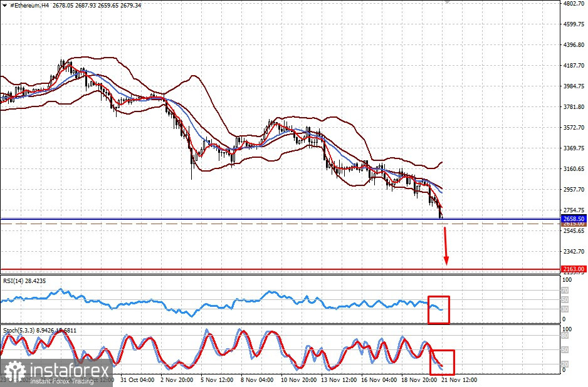Click the 3572.70 price scale label
The width and height of the screenshot is (588, 387).
[574, 127]
